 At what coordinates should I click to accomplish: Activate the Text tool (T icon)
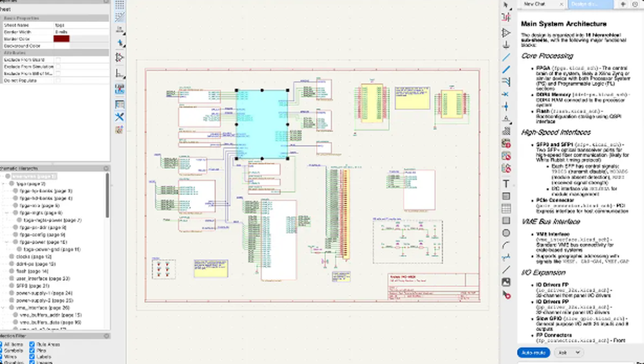click(506, 184)
